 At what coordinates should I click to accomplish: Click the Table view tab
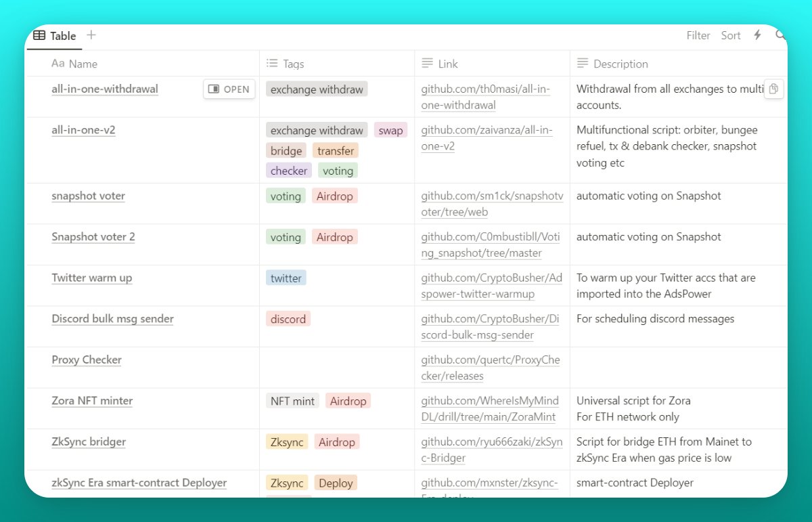pyautogui.click(x=55, y=36)
